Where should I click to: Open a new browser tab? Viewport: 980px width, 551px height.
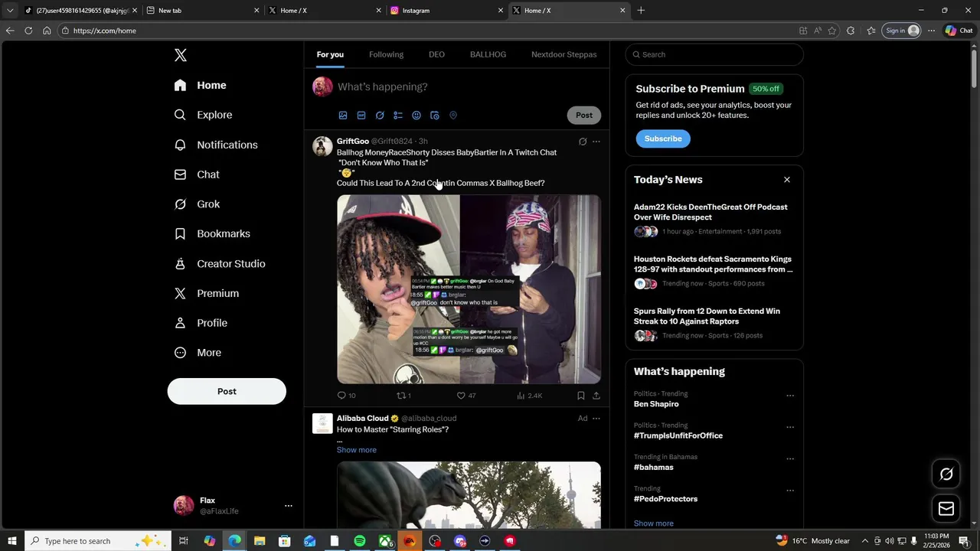pos(641,11)
